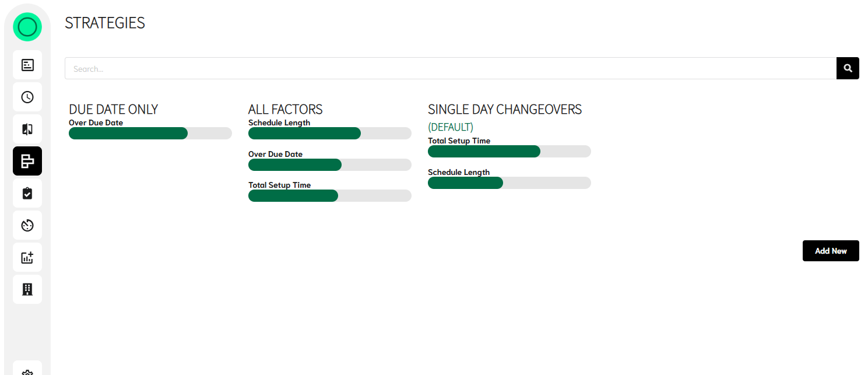Viewport: 868px width, 375px height.
Task: Click the compare panels sidebar icon
Action: (x=27, y=129)
